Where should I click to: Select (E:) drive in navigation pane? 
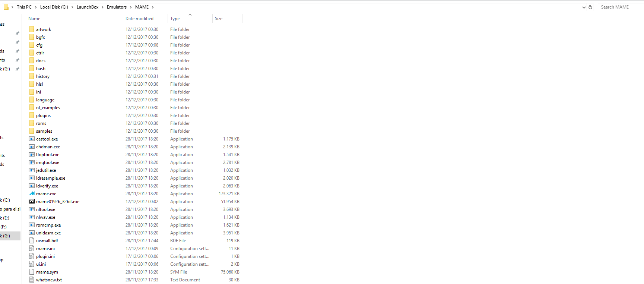click(x=5, y=218)
